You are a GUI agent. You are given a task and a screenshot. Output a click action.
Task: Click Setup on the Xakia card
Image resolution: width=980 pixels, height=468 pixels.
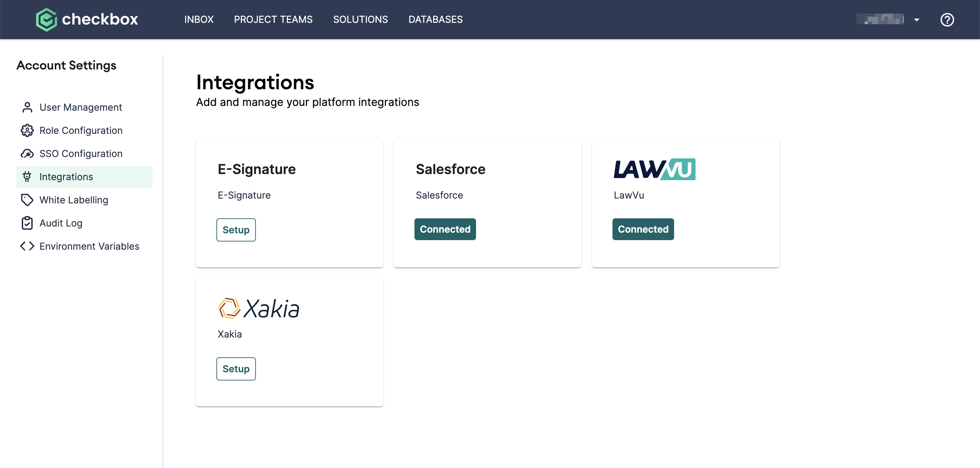pyautogui.click(x=236, y=369)
